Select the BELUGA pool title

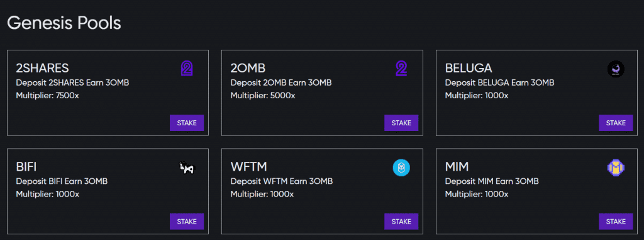pos(469,68)
